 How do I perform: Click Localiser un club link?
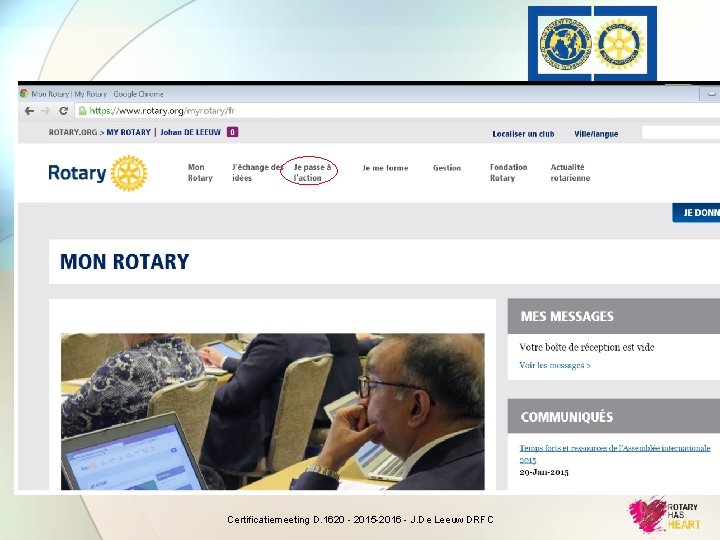(x=523, y=134)
